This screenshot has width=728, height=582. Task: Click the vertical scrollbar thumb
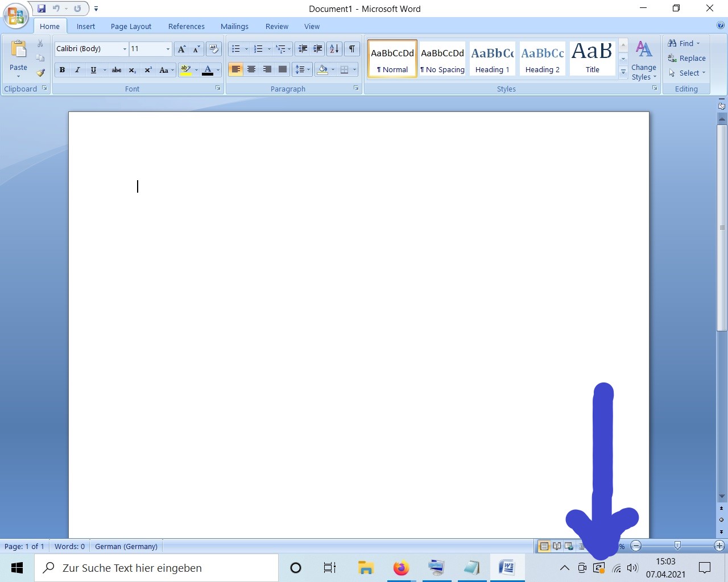click(x=722, y=227)
